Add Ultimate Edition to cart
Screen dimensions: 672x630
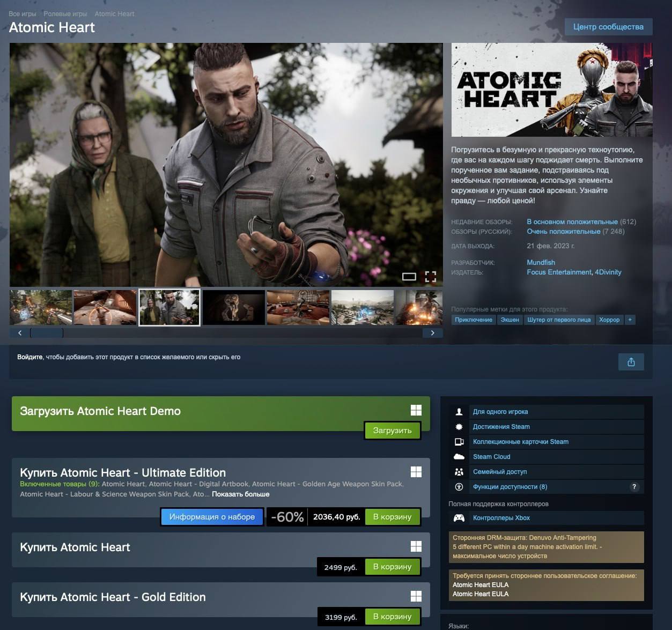click(392, 517)
